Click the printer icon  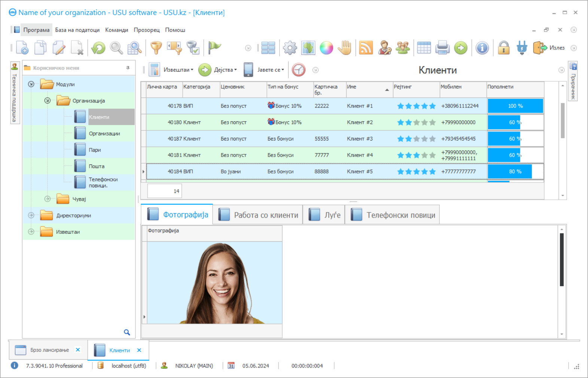(442, 48)
